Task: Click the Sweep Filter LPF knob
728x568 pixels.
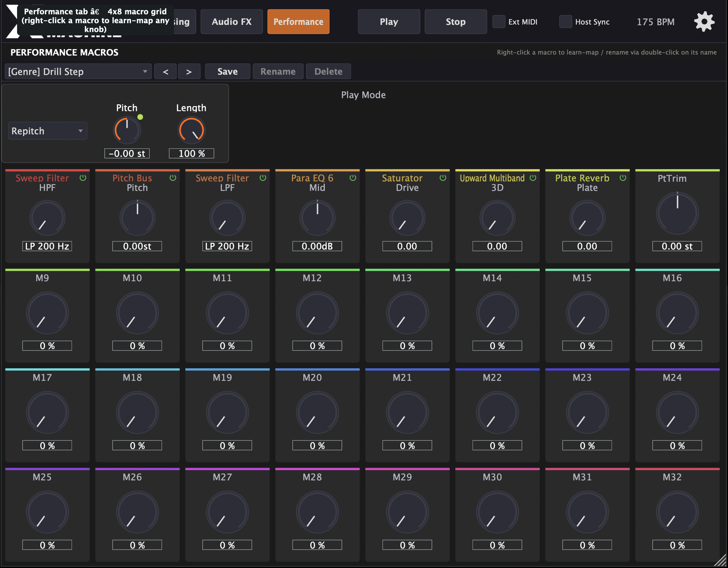Action: coord(228,218)
